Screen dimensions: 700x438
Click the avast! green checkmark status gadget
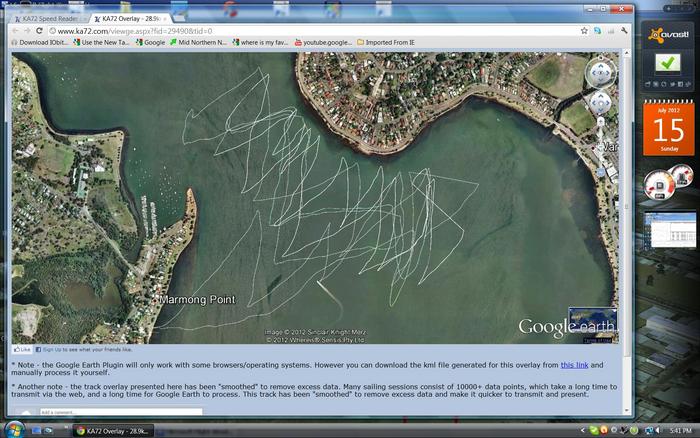coord(666,63)
